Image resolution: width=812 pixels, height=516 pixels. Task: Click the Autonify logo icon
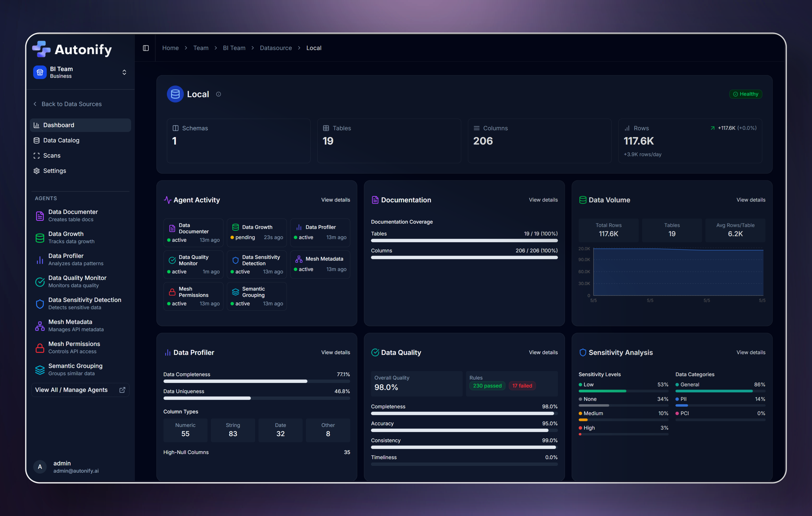pyautogui.click(x=41, y=49)
